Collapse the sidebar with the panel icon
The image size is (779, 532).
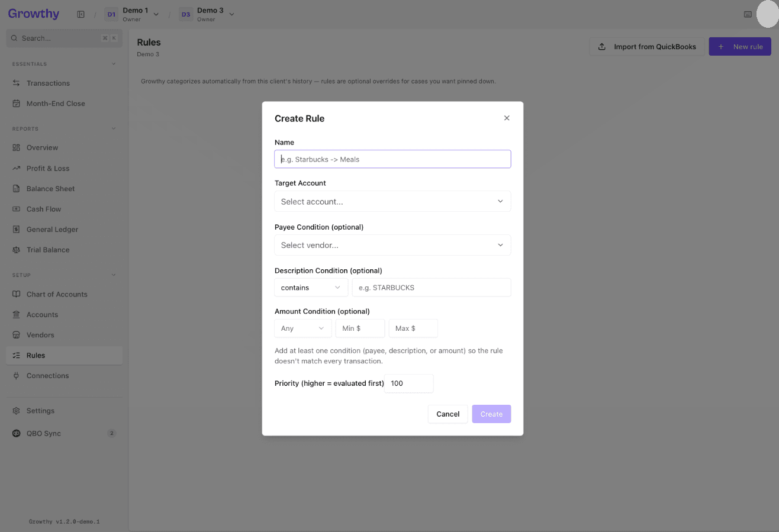pos(81,14)
